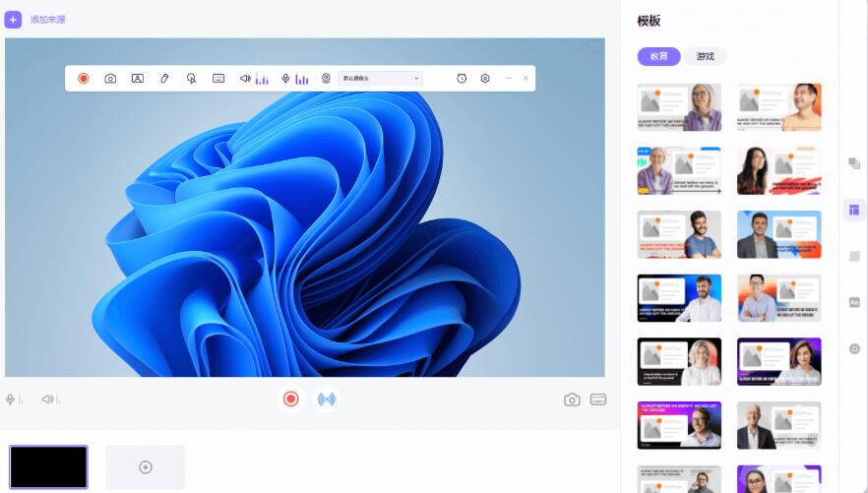Toggle the speaker icon below the preview
The height and width of the screenshot is (493, 868).
tap(47, 399)
